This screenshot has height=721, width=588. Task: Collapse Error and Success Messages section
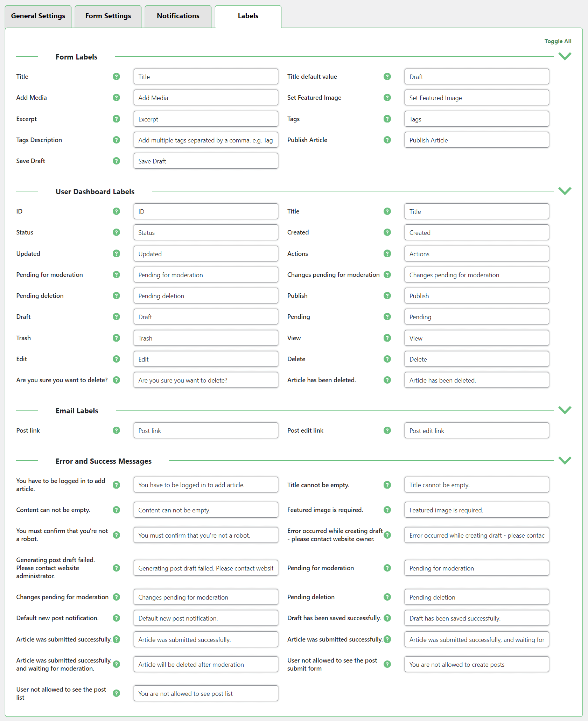point(565,461)
